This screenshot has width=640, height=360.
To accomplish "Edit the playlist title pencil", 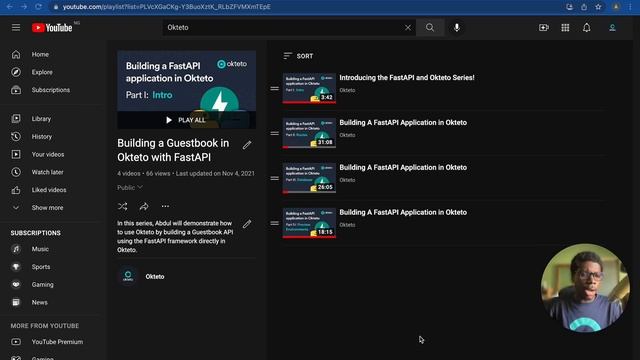I will click(x=247, y=145).
